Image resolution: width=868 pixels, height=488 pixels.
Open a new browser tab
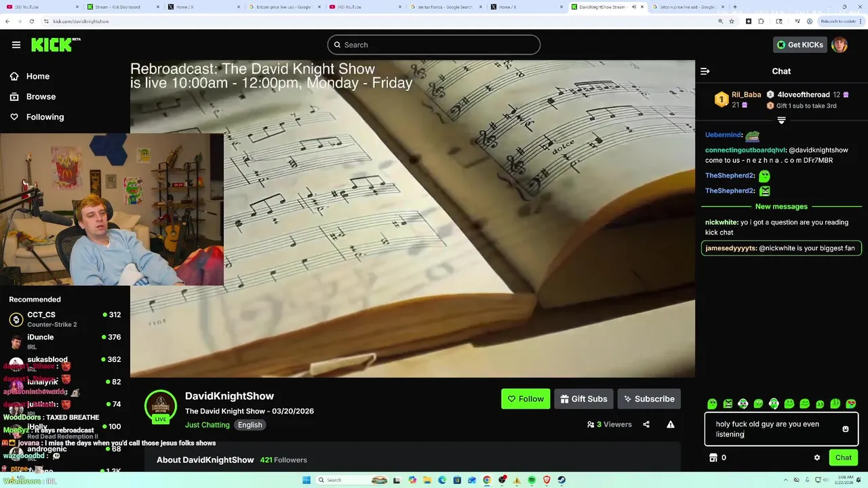[735, 7]
